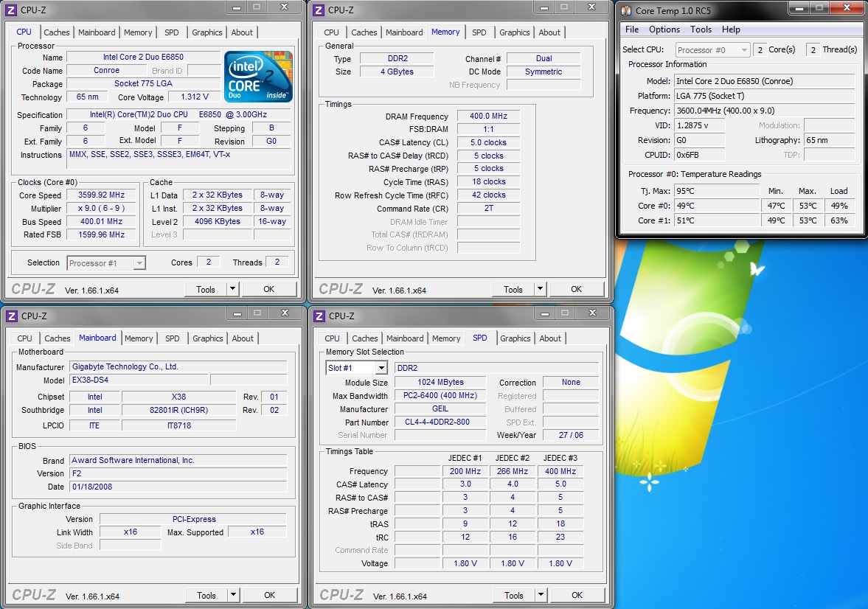
Task: Click the Rated FSB value 1599.96 MHz
Action: coord(101,234)
